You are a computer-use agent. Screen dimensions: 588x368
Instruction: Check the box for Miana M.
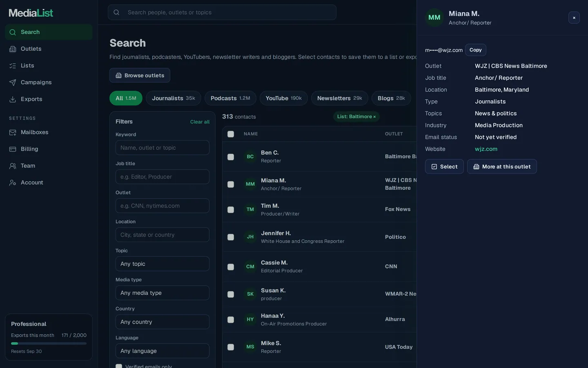231,184
